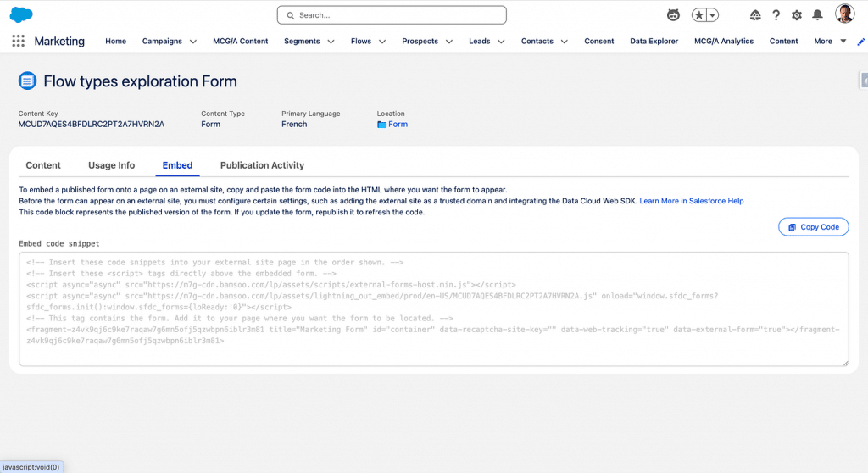868x473 pixels.
Task: Expand the Campaigns menu chevron
Action: point(193,41)
